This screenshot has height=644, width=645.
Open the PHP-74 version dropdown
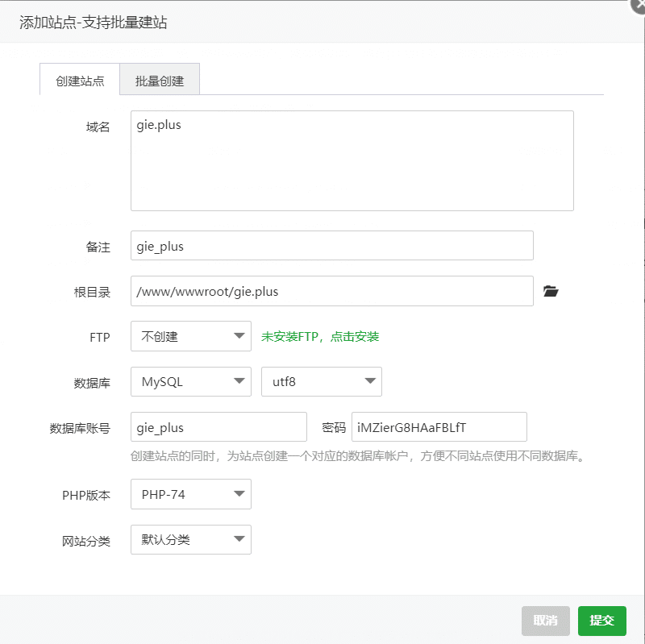[x=191, y=494]
